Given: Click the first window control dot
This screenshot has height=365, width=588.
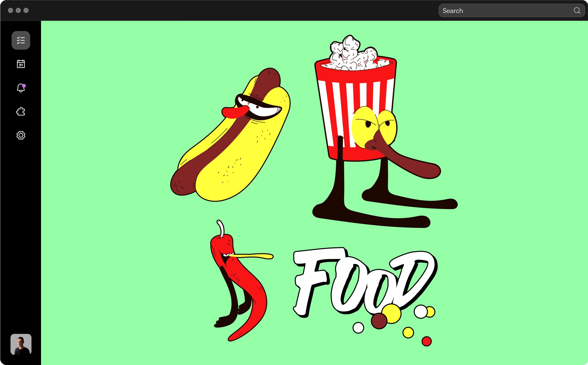Looking at the screenshot, I should click(x=10, y=10).
